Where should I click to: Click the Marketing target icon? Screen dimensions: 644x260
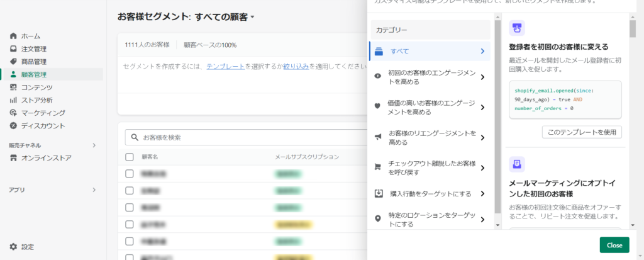[x=13, y=113]
